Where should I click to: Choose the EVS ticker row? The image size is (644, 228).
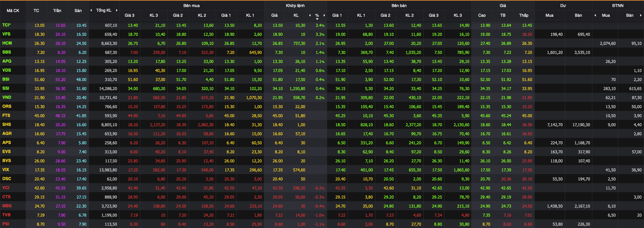click(7, 152)
